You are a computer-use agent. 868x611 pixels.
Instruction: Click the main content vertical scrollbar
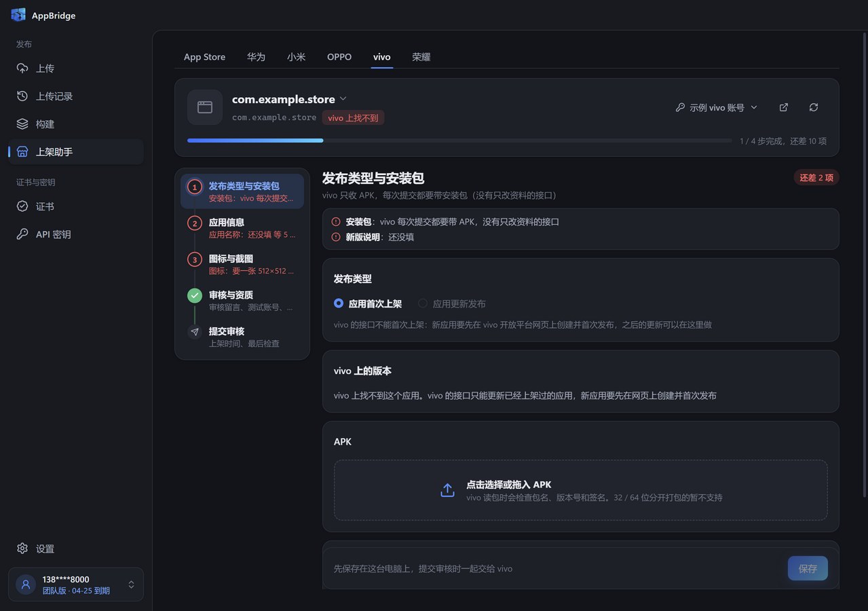pyautogui.click(x=864, y=263)
